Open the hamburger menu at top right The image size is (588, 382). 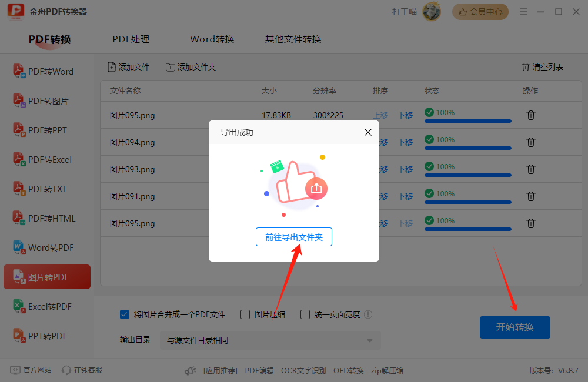[x=523, y=11]
